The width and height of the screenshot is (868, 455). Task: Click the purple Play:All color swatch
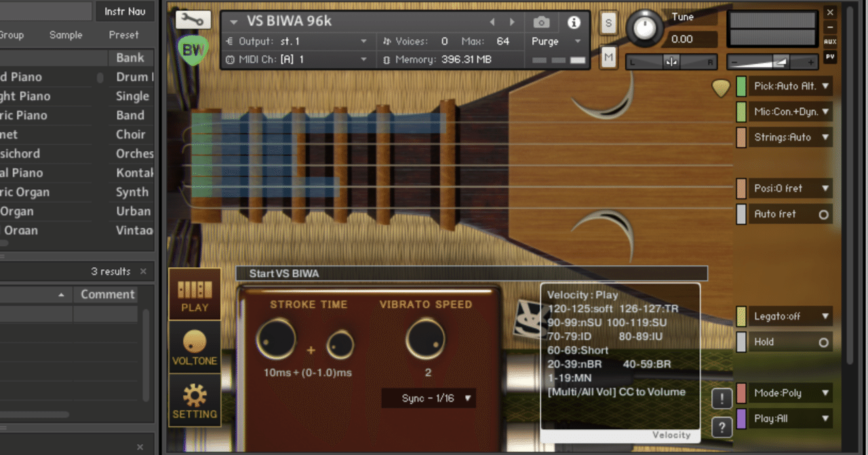point(741,418)
